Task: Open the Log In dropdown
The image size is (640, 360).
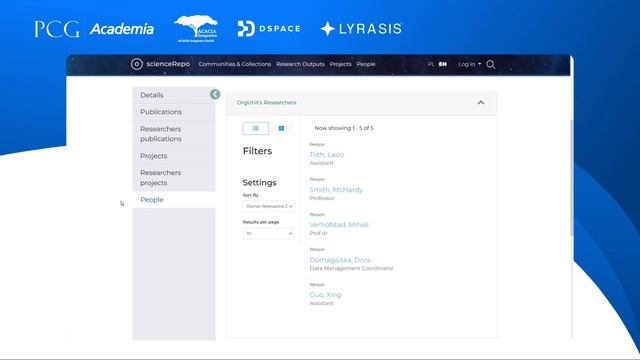Action: tap(469, 64)
